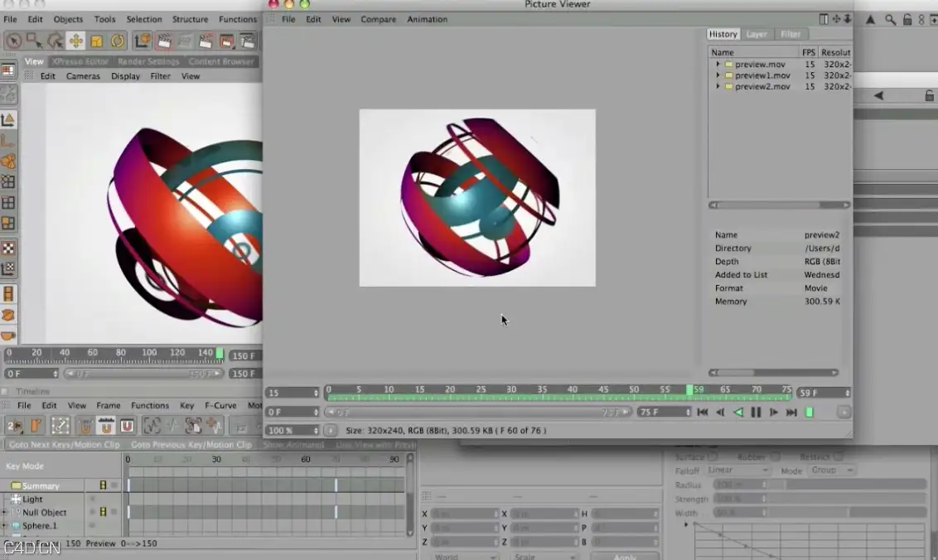The image size is (938, 560).
Task: Open Compare menu in Picture Viewer
Action: pyautogui.click(x=378, y=19)
